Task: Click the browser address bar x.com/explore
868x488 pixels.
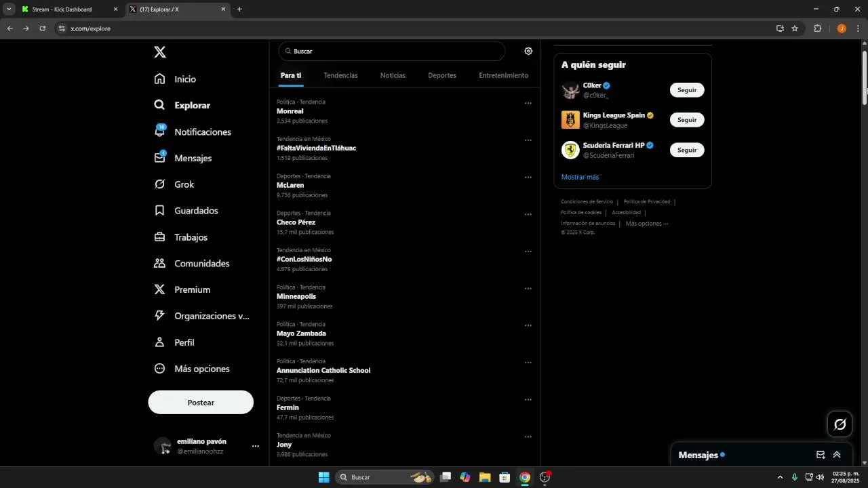Action: pos(414,28)
